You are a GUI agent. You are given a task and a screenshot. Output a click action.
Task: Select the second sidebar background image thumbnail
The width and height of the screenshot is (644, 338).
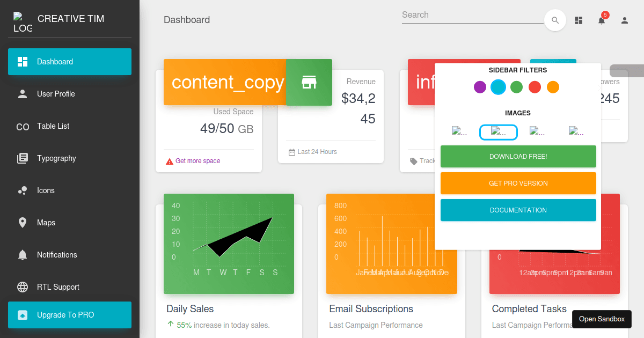click(x=499, y=131)
